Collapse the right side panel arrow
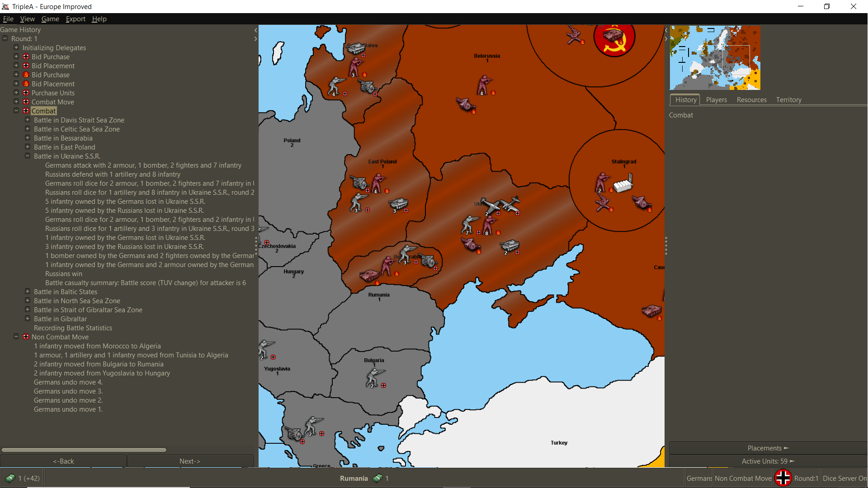The image size is (868, 488). point(666,39)
